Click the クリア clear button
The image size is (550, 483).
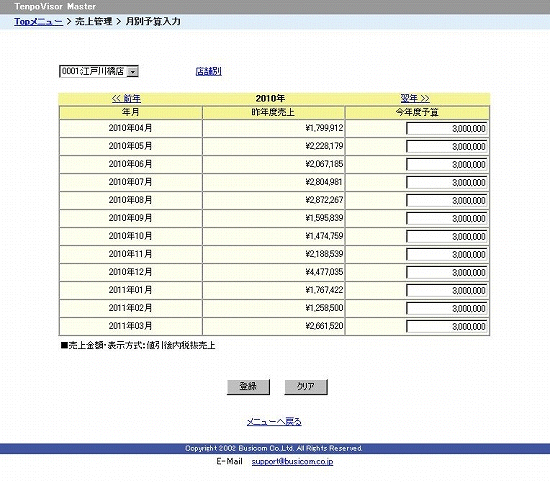pyautogui.click(x=306, y=387)
